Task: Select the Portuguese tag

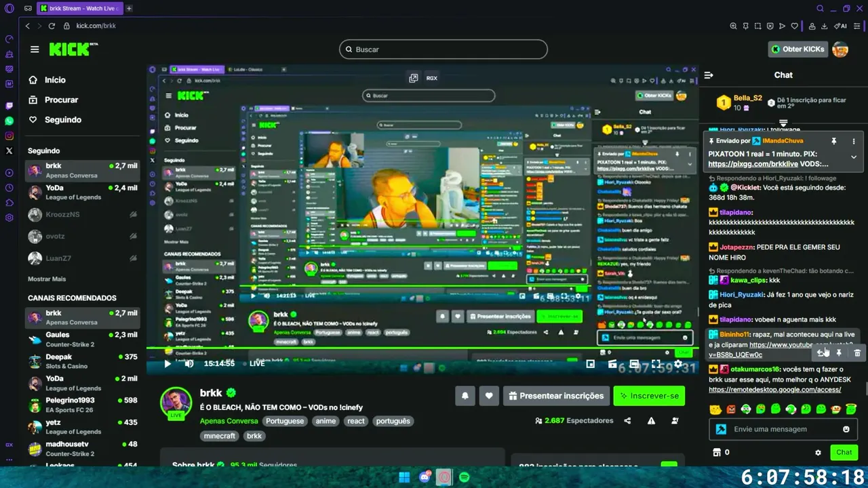Action: (285, 421)
